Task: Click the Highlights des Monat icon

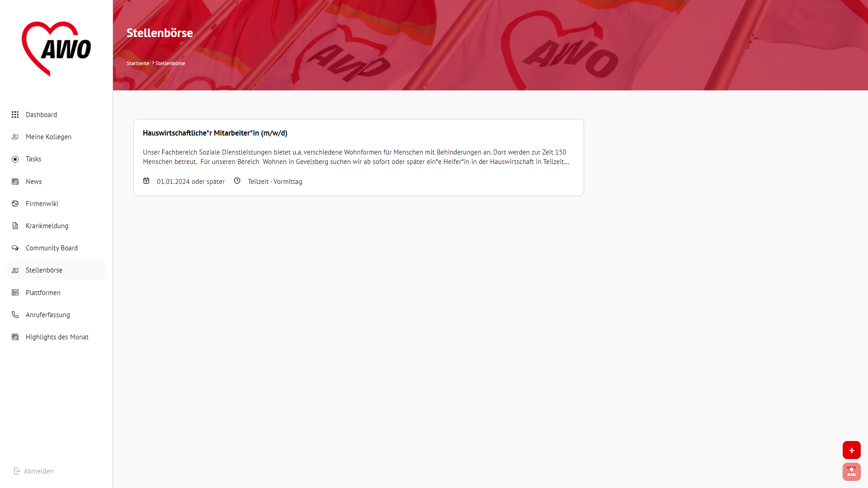Action: pos(15,337)
